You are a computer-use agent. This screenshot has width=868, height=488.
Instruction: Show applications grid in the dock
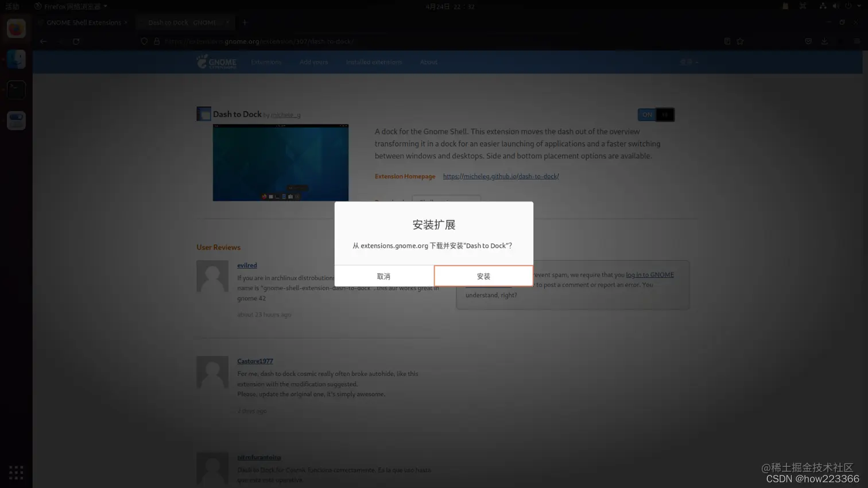tap(16, 472)
